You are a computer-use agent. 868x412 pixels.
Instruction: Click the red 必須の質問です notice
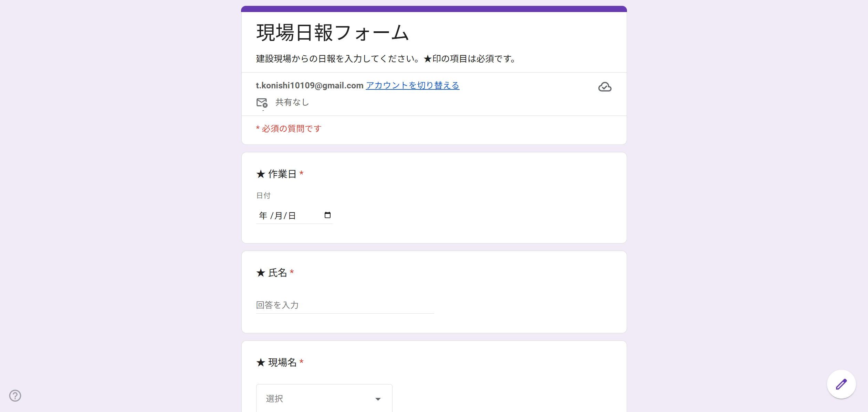pos(289,129)
